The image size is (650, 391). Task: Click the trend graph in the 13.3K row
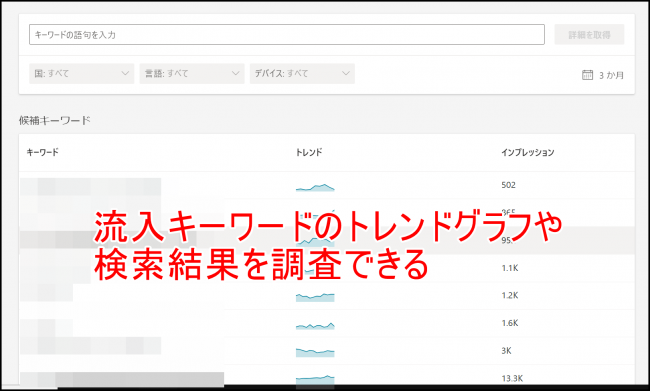(315, 380)
